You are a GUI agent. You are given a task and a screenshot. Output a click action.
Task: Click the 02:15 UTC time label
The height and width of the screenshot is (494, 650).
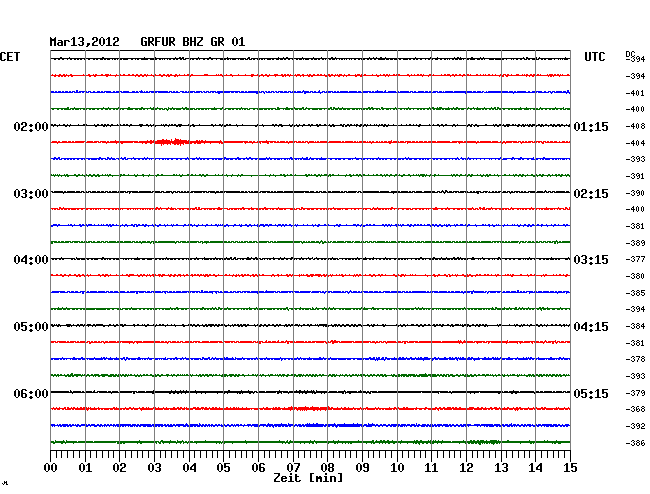[x=591, y=194]
